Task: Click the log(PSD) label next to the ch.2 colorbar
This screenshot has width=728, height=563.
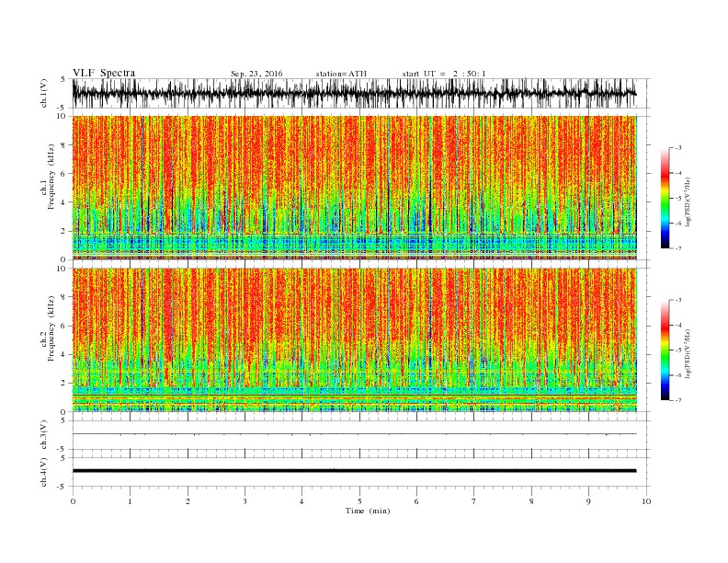Action: (x=688, y=353)
